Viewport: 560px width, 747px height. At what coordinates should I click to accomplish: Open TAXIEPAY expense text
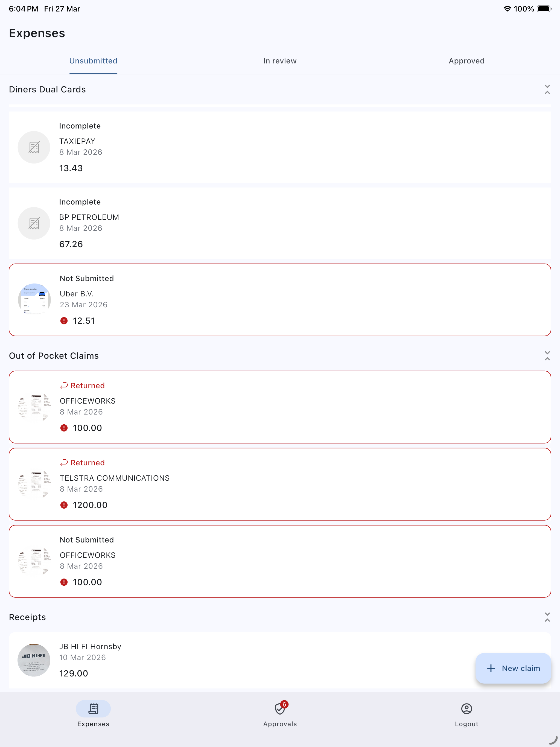77,141
